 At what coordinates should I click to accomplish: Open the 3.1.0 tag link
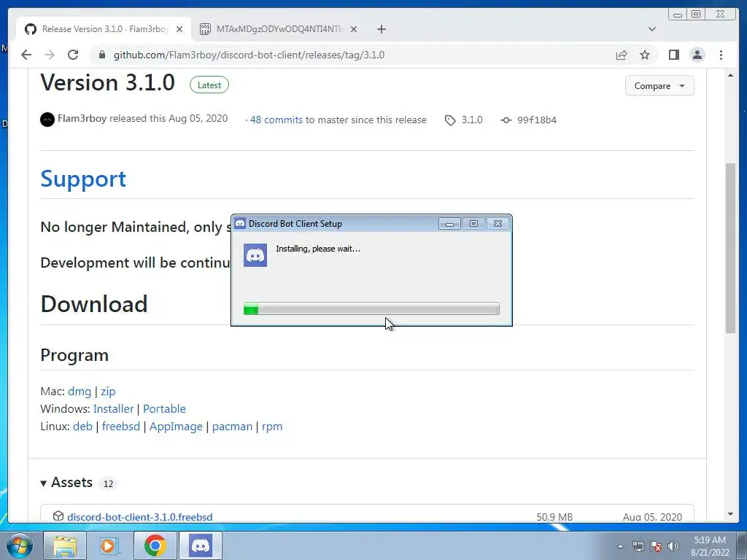click(472, 120)
